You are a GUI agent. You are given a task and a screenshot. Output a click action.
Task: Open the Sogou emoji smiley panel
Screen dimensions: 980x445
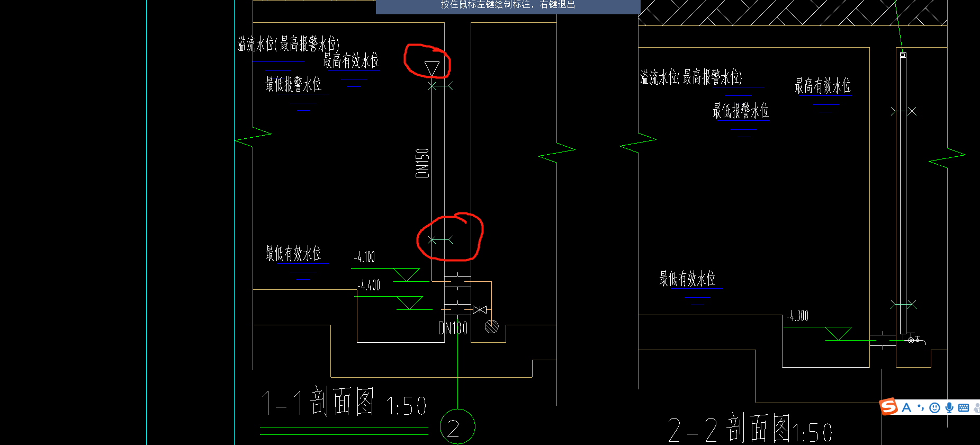pos(934,407)
